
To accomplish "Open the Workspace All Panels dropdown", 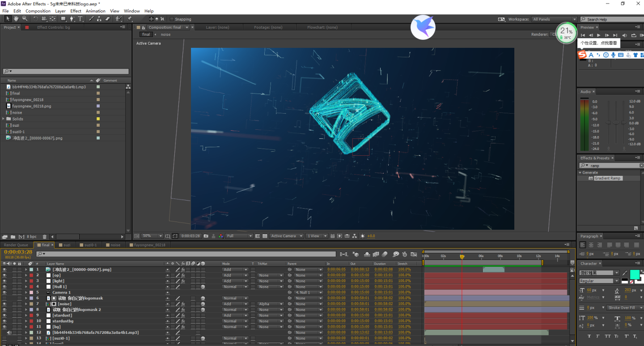I will (554, 19).
